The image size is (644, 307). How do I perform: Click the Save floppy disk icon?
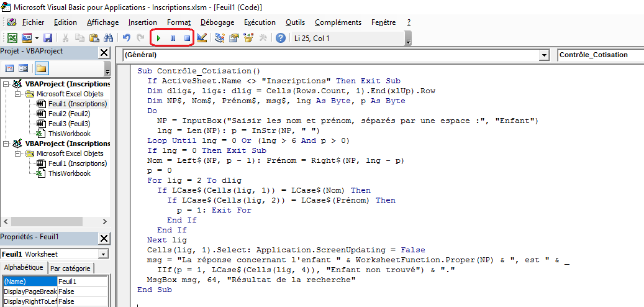(x=48, y=39)
